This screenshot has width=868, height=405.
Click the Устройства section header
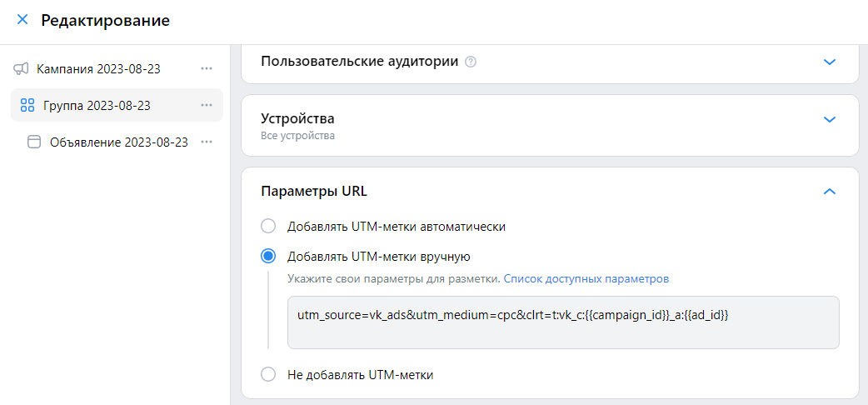point(550,125)
